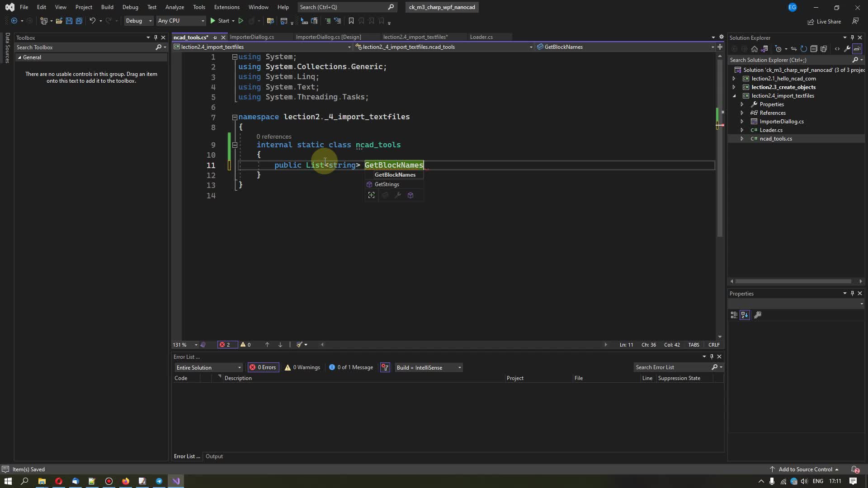868x488 pixels.
Task: Collapse the lection2.4_import_textfiles project node
Action: click(734, 96)
